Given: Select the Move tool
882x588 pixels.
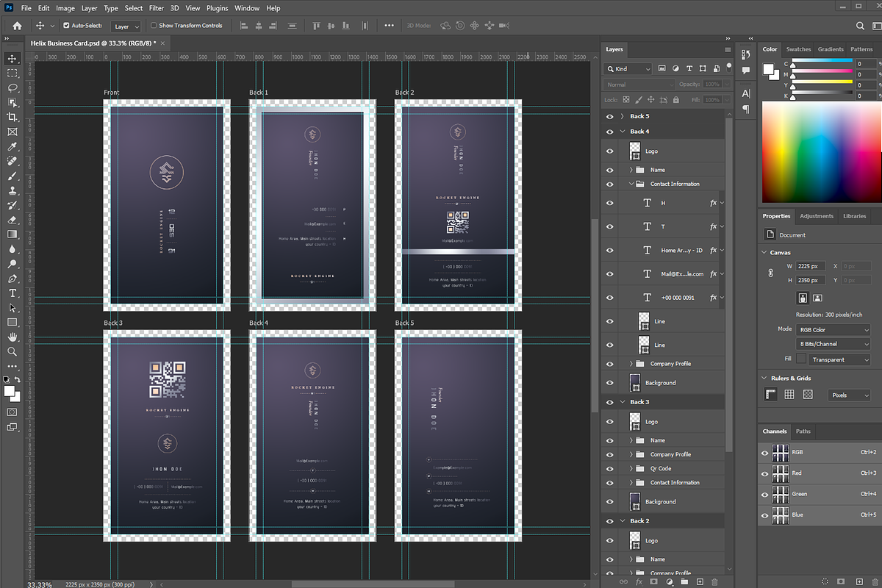Looking at the screenshot, I should pyautogui.click(x=12, y=59).
